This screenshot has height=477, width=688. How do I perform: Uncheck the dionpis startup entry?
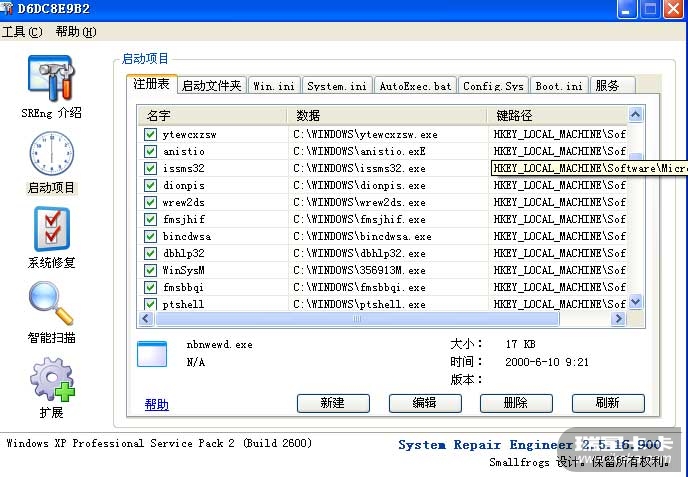point(150,185)
